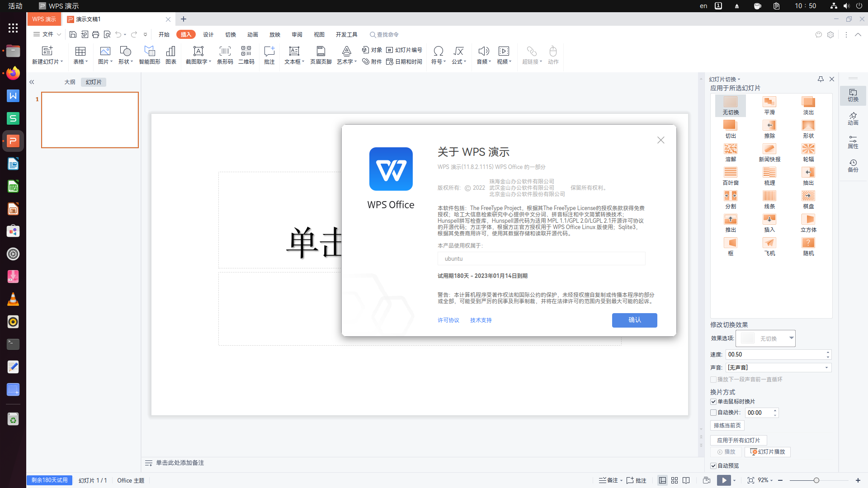The image size is (868, 488).
Task: Open the 备份 backup side panel
Action: [x=853, y=165]
